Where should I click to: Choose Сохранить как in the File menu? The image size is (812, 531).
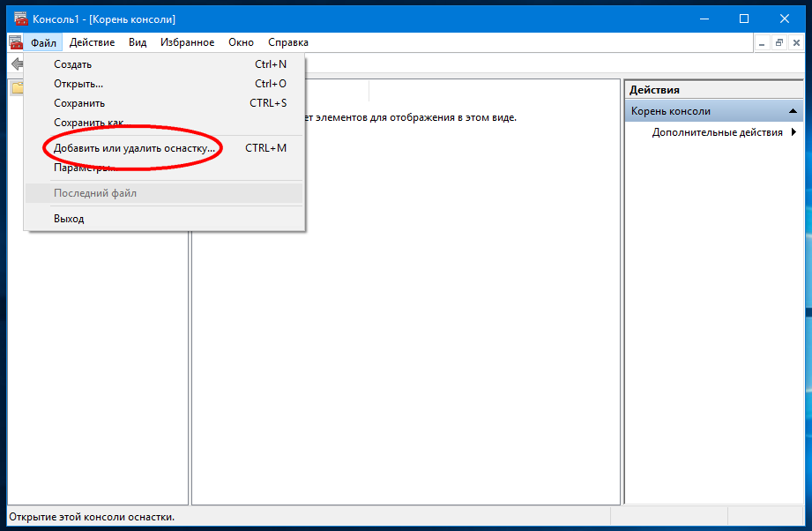[x=88, y=123]
